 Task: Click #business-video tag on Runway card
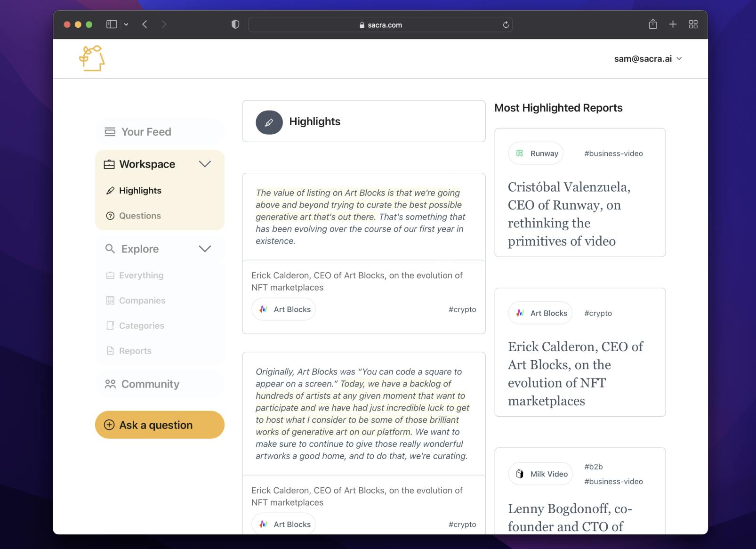613,153
